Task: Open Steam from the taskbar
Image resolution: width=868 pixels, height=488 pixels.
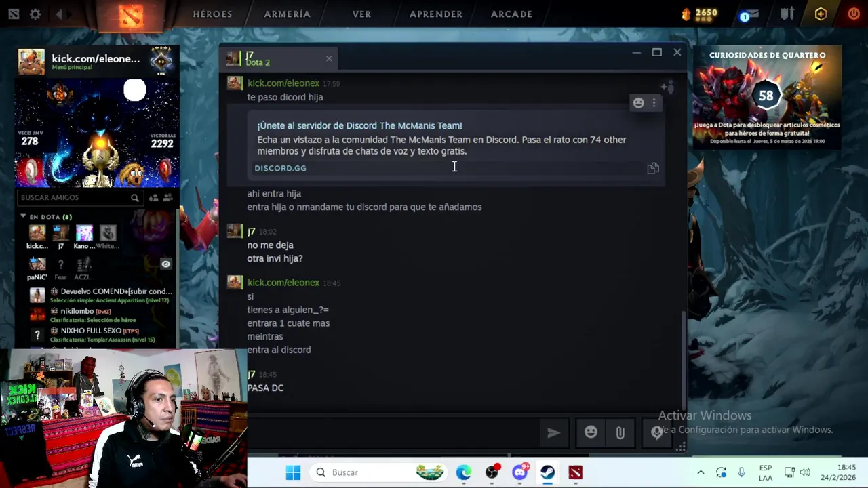Action: (547, 472)
